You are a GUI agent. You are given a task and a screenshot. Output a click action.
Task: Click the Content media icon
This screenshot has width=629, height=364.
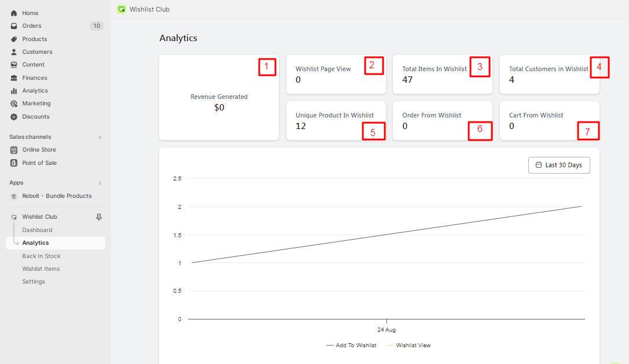[14, 65]
